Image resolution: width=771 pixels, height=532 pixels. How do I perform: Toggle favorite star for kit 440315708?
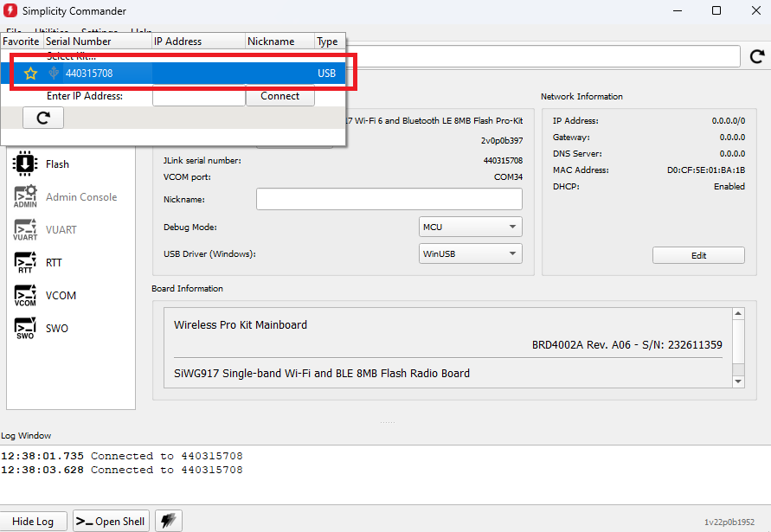tap(30, 74)
